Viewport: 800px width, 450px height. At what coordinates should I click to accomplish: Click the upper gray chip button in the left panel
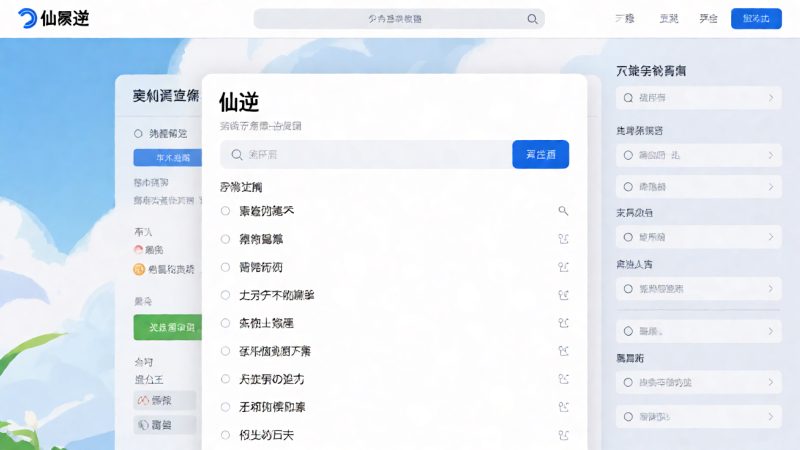coord(165,401)
